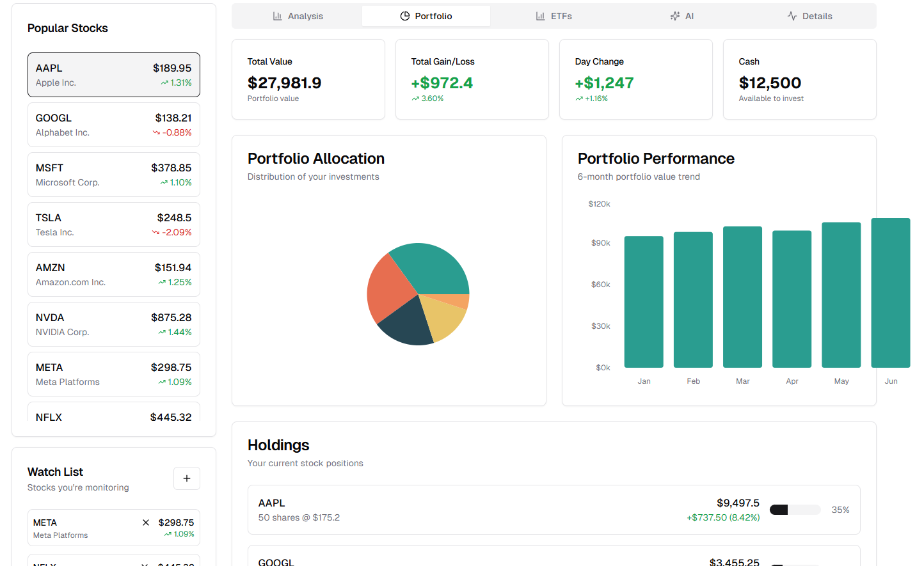Click GOOGL downtrend arrow icon
924x566 pixels.
156,133
